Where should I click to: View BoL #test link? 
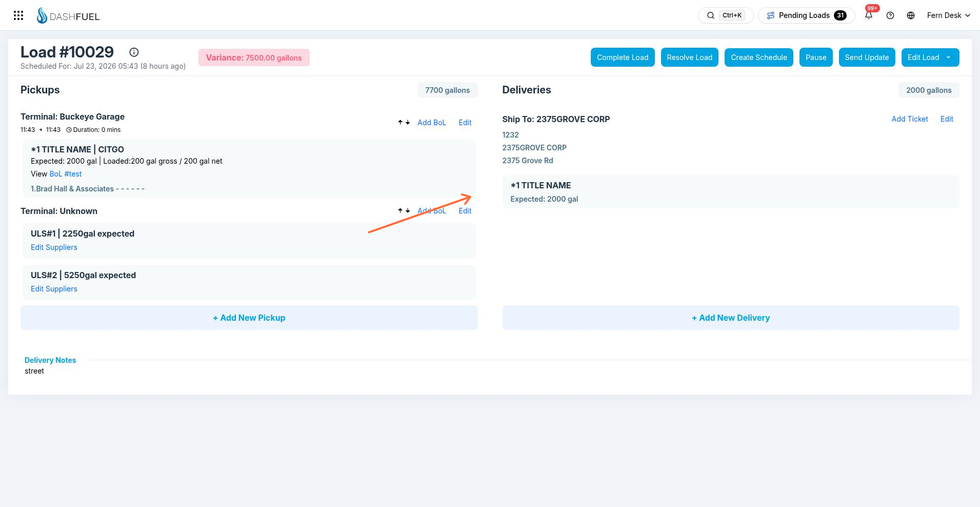pyautogui.click(x=66, y=174)
